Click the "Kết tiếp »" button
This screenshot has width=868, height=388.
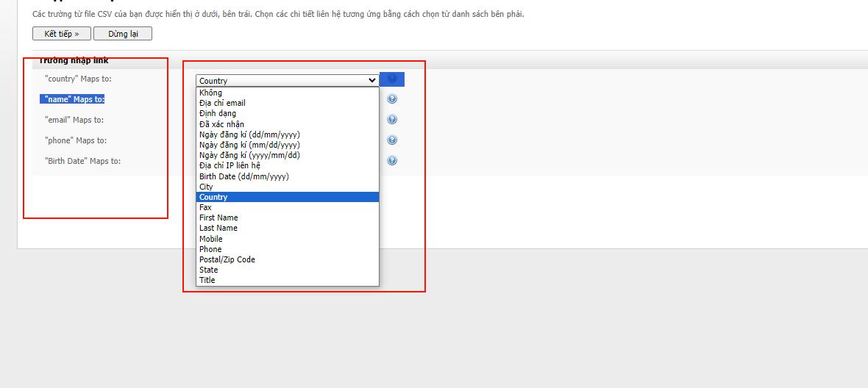click(x=62, y=34)
